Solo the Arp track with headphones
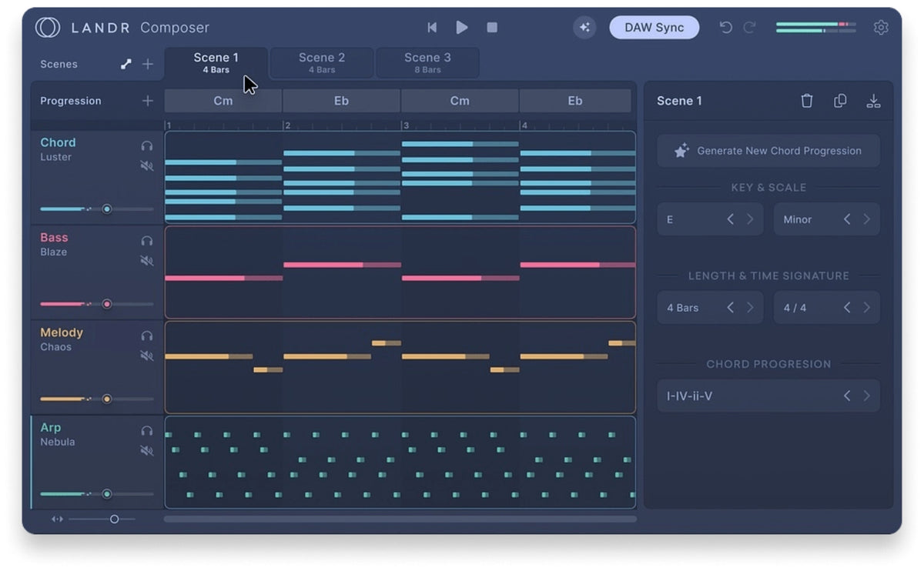This screenshot has width=924, height=571. pyautogui.click(x=147, y=431)
